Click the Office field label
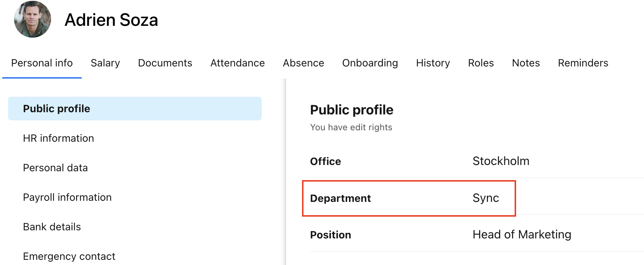Screen dimensions: 644x265 (325, 161)
